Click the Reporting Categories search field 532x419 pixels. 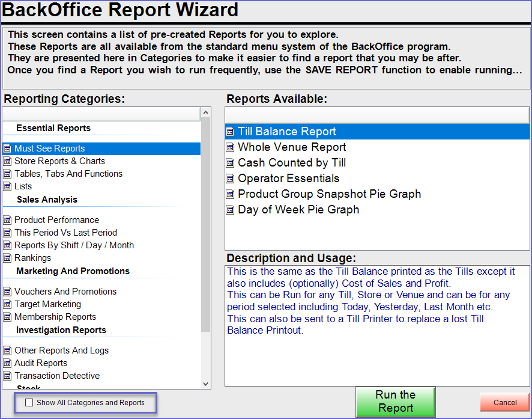(101, 114)
